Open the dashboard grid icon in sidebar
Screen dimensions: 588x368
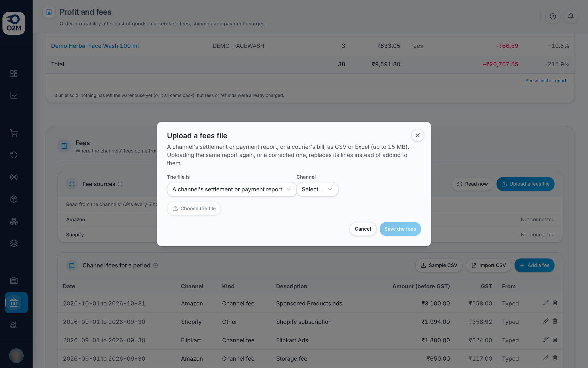[x=14, y=74]
